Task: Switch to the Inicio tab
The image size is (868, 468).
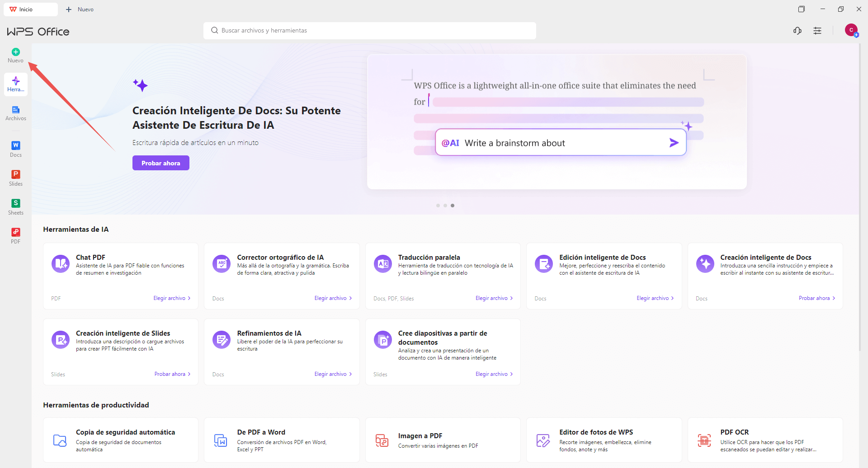Action: tap(30, 9)
